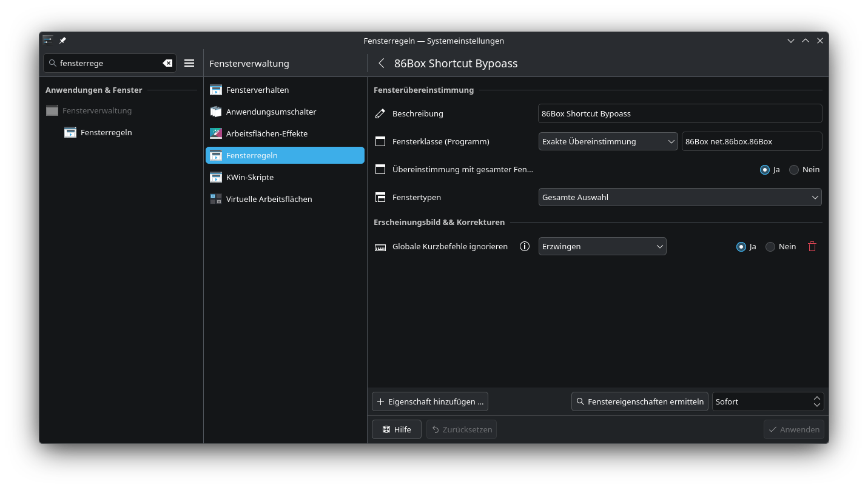Open Virtuelle Arbeitsflächen settings page

pyautogui.click(x=285, y=199)
